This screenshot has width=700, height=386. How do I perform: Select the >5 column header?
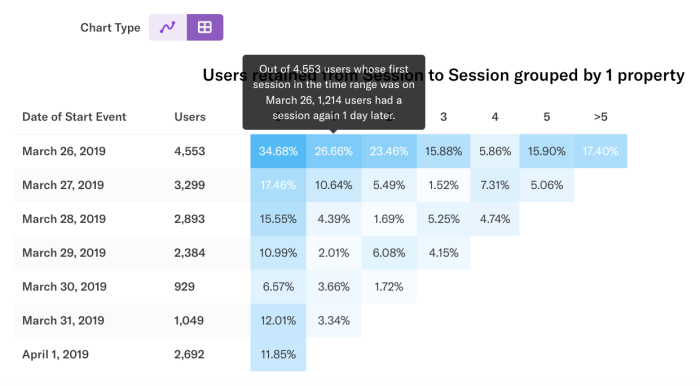click(x=600, y=117)
